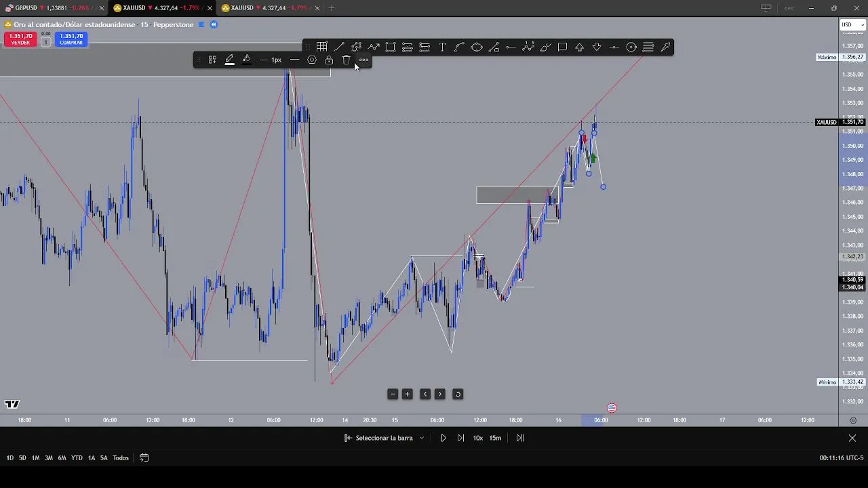Add a new chart tab
This screenshot has height=488, width=868.
pos(332,8)
